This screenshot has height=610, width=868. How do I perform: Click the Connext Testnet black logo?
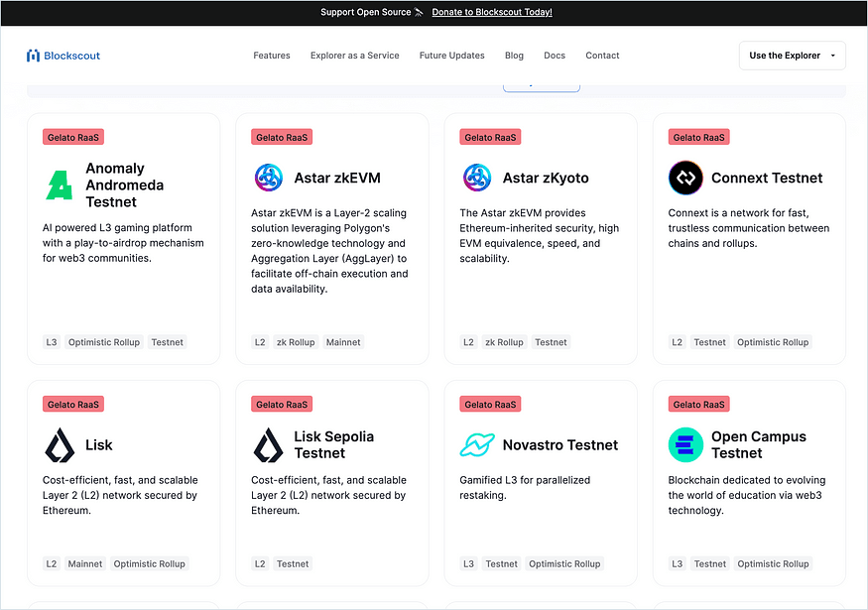point(685,178)
